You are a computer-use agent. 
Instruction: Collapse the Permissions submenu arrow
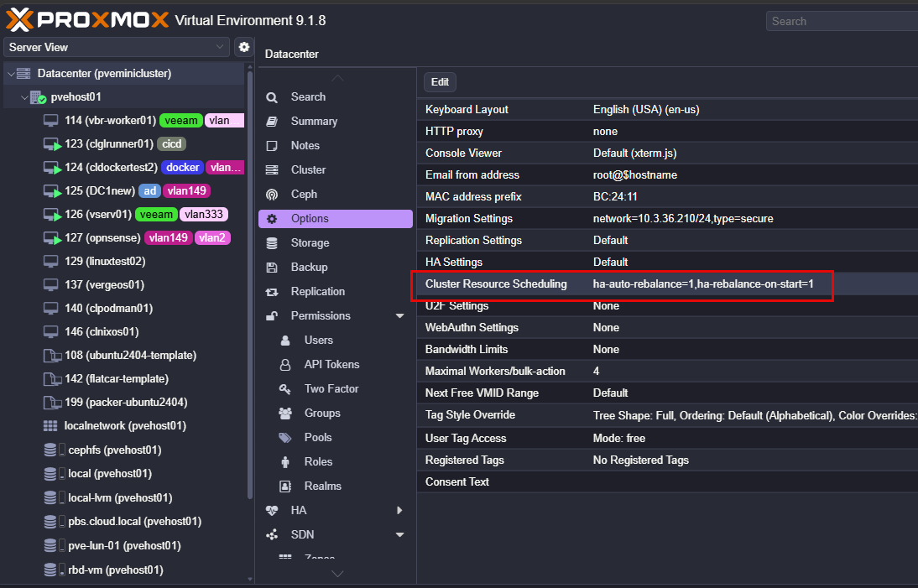(399, 316)
